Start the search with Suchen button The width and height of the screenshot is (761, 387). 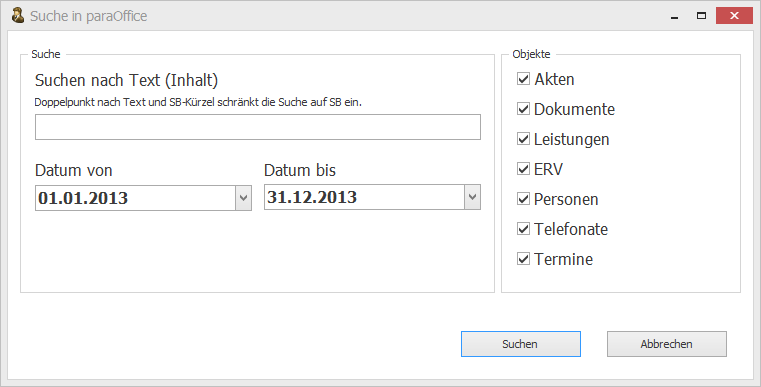click(521, 344)
